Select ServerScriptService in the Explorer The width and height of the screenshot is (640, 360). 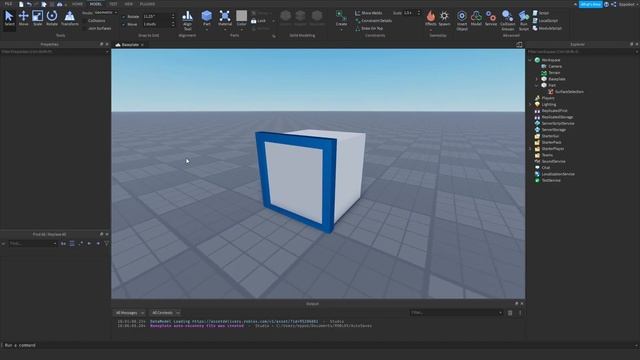(558, 123)
